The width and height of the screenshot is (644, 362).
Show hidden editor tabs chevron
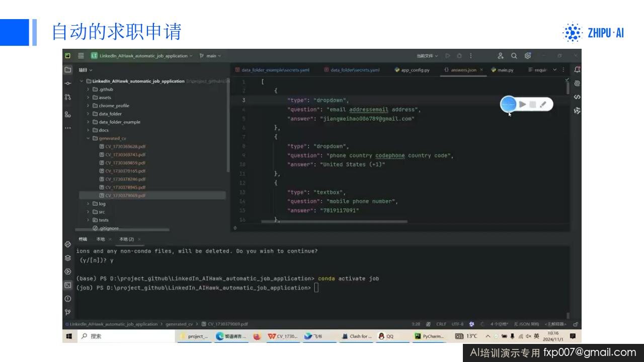click(555, 70)
